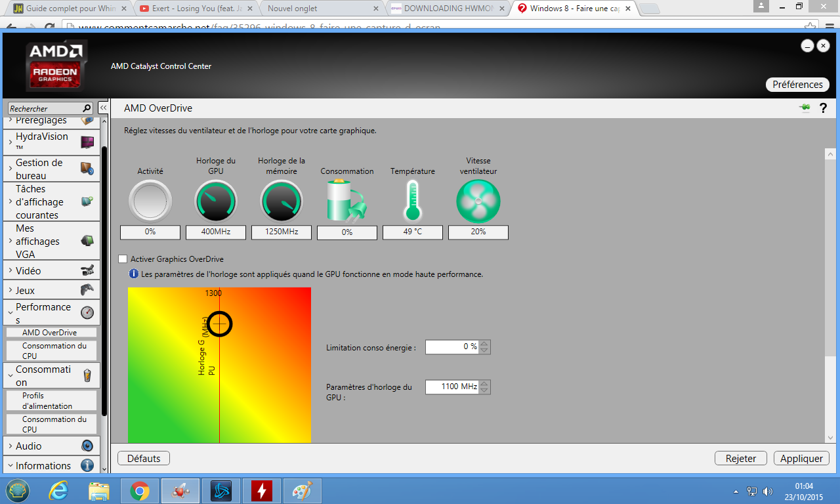Viewport: 840px width, 504px height.
Task: Click the 1100 MHz GPU clock field
Action: (x=452, y=387)
